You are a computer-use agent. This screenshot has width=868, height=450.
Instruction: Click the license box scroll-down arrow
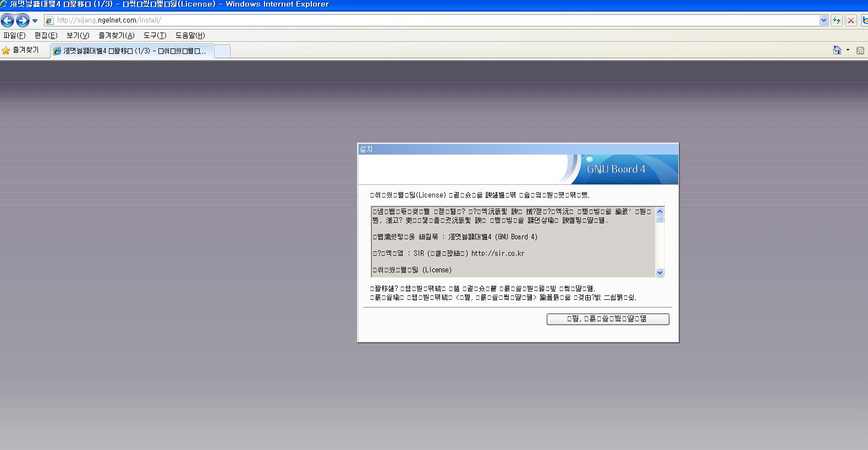(660, 272)
